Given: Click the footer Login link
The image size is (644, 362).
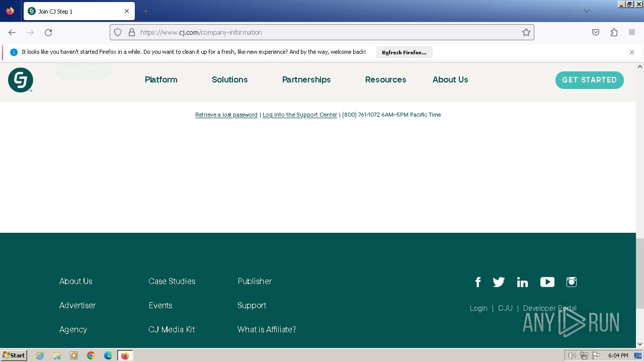Looking at the screenshot, I should 478,308.
